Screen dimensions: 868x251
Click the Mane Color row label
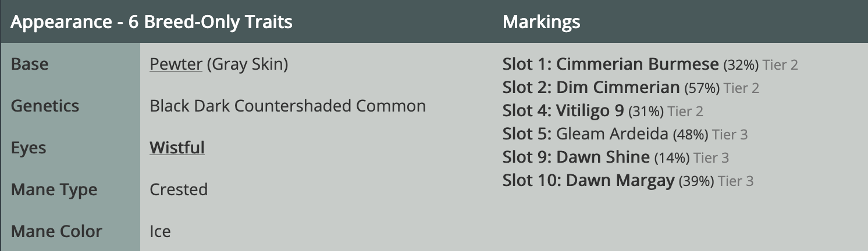[x=56, y=231]
